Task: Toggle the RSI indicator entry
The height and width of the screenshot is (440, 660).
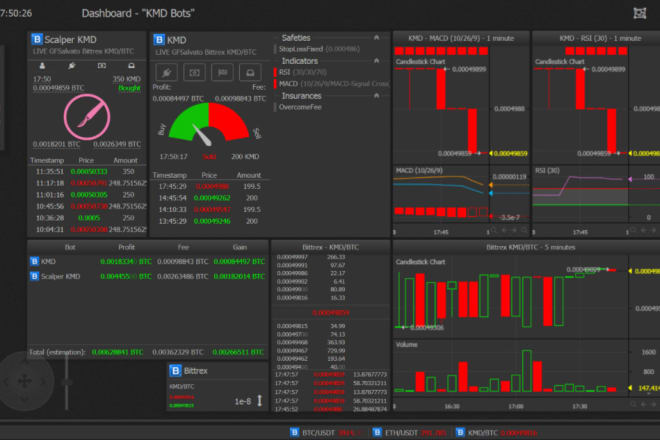Action: (x=301, y=72)
